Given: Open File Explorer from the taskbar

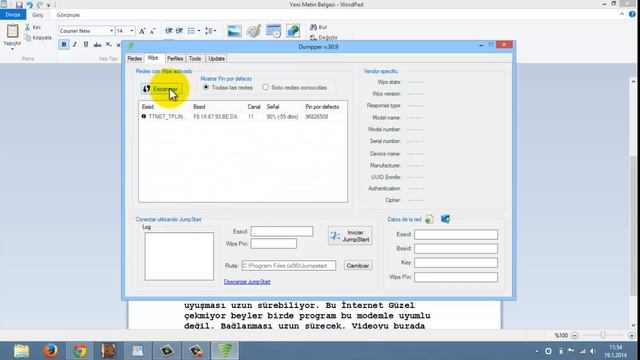Looking at the screenshot, I should [x=21, y=351].
